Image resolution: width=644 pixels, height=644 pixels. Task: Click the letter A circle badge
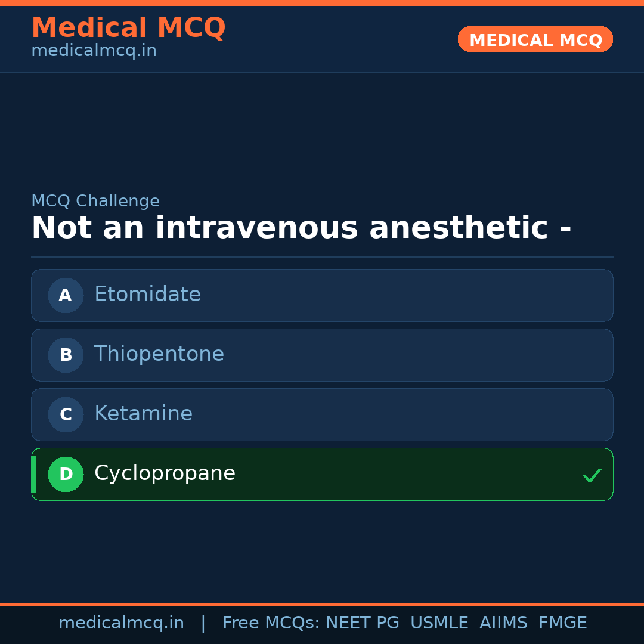[x=66, y=295]
